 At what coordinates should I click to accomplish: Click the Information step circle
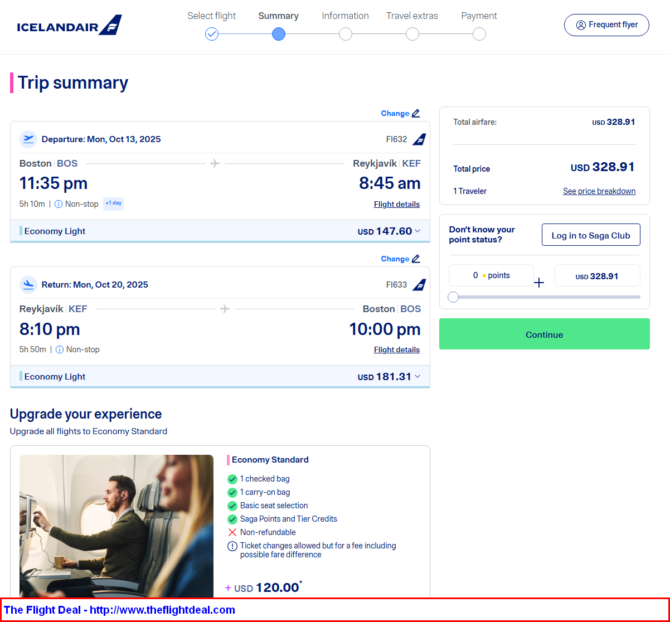(345, 34)
